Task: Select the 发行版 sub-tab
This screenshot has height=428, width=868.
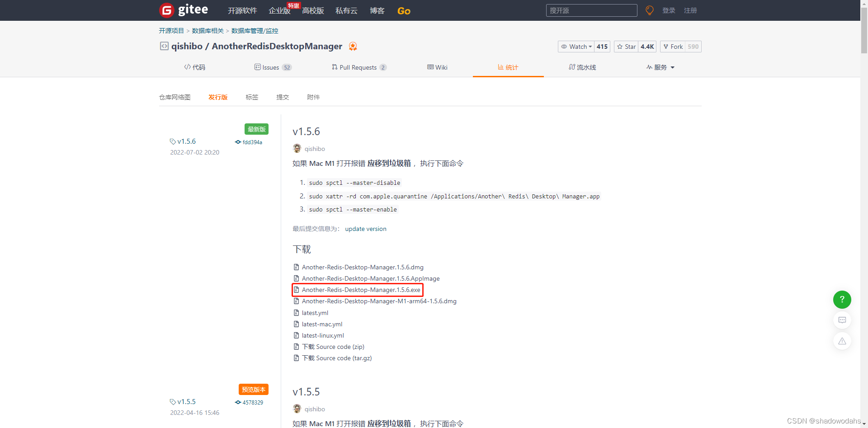Action: tap(218, 97)
